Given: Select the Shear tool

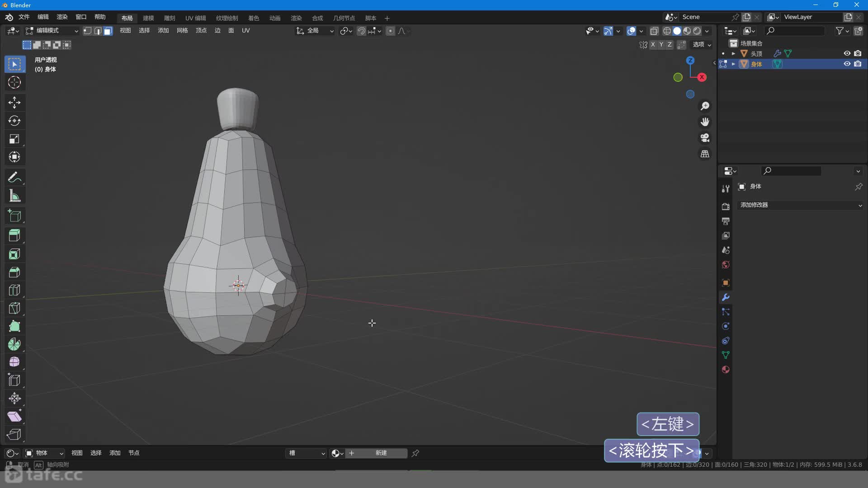Looking at the screenshot, I should 14,416.
